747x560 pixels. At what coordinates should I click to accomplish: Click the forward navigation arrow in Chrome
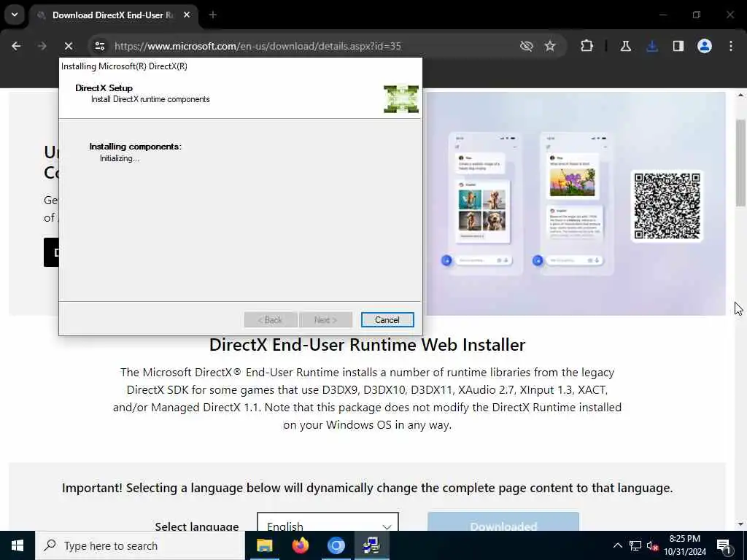click(x=42, y=46)
